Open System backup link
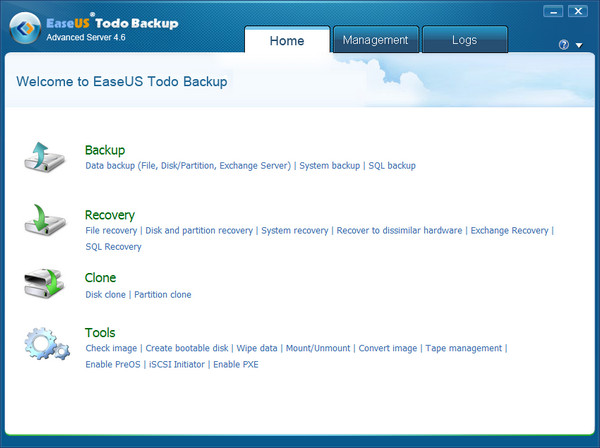This screenshot has width=600, height=448. pos(329,166)
